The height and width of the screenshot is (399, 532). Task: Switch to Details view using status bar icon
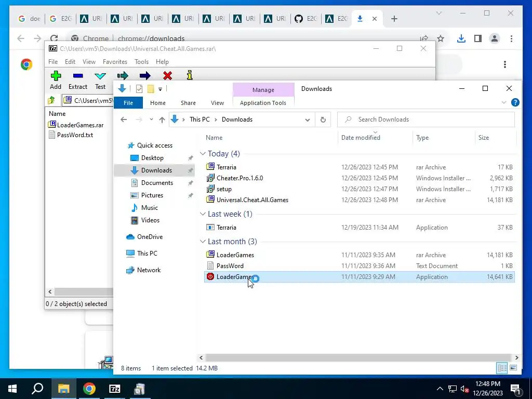point(502,368)
